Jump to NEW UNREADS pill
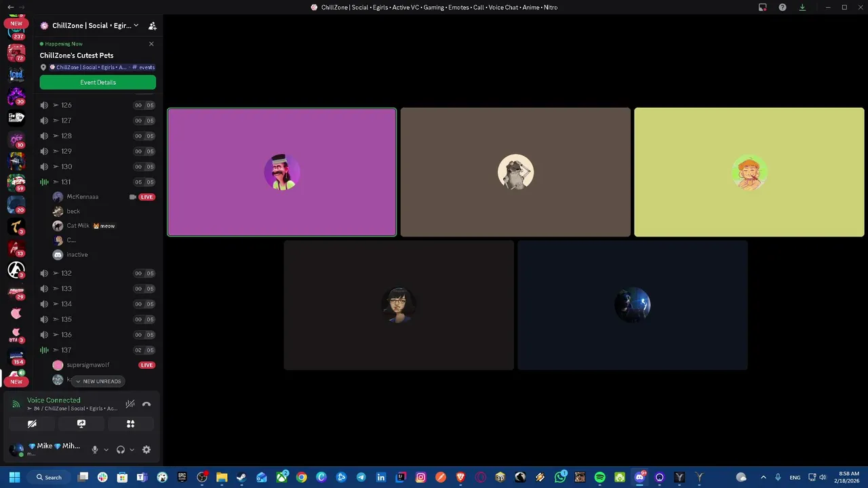Screen dimensions: 868x488 pos(98,382)
